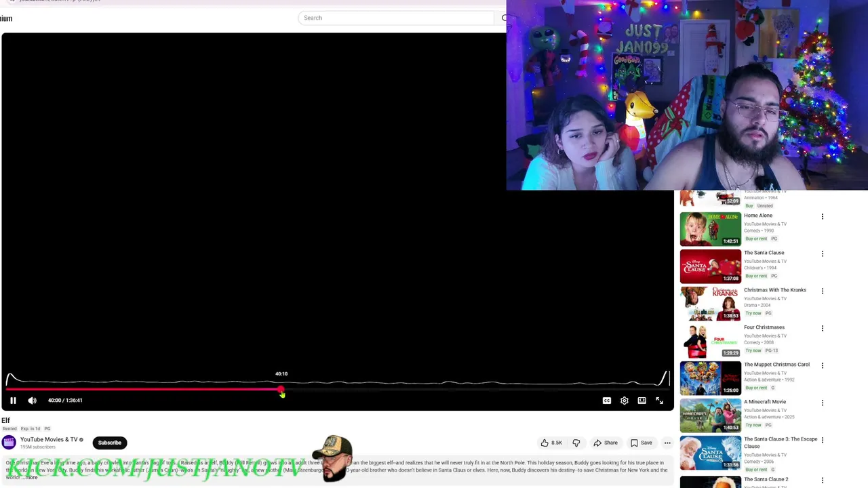Open The Muppet Christmas Carol thumbnail
This screenshot has height=488, width=868.
pyautogui.click(x=711, y=378)
